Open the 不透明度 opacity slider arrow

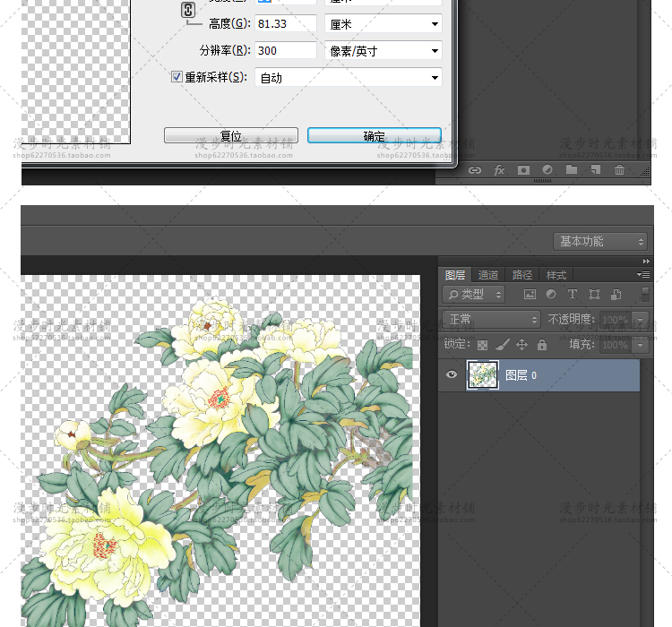point(640,320)
